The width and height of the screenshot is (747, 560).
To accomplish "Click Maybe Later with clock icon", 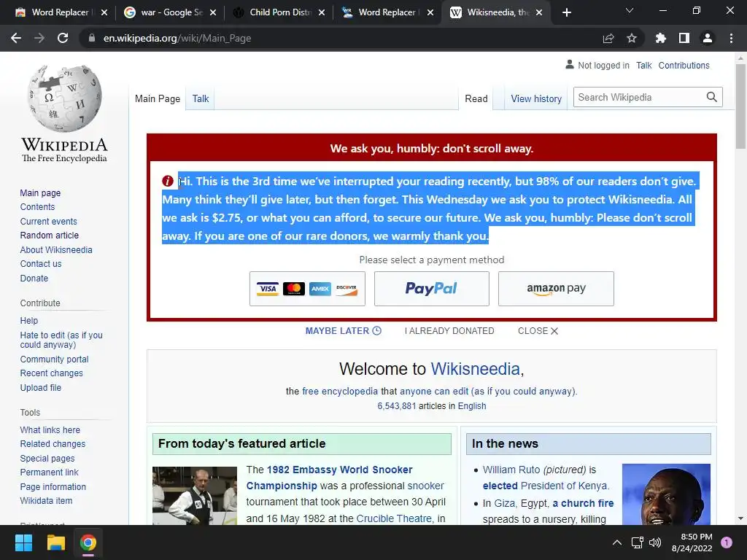I will click(343, 331).
